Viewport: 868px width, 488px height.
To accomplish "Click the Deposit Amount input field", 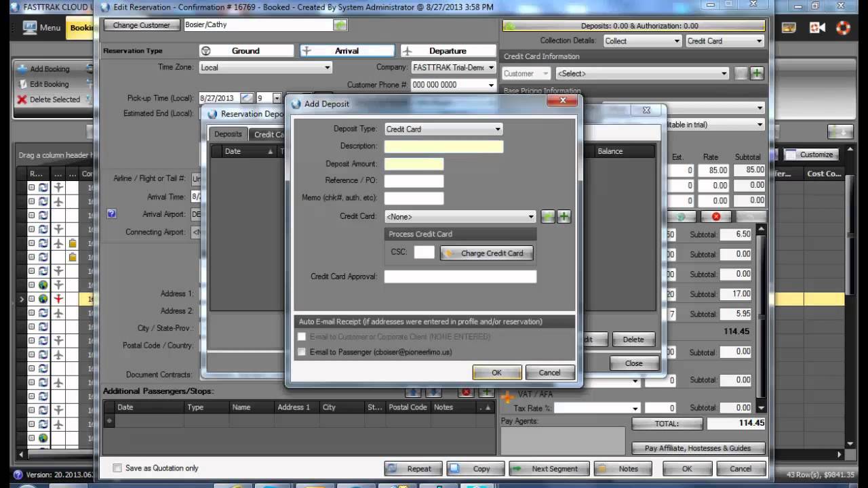I will coord(414,164).
